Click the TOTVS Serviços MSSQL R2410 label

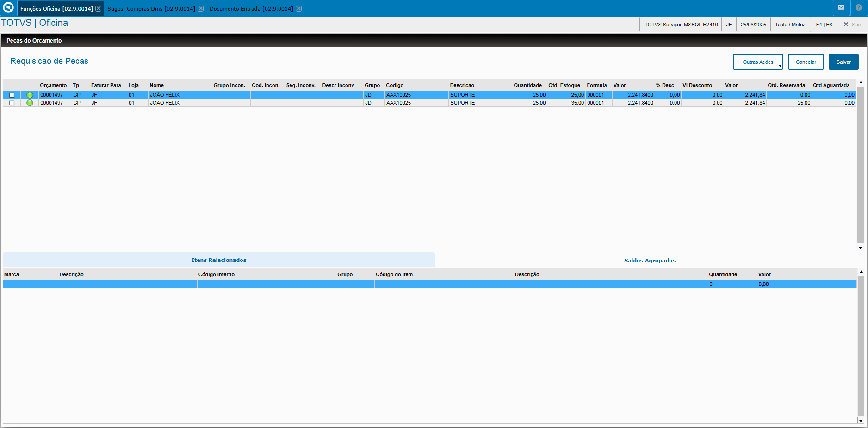[681, 25]
